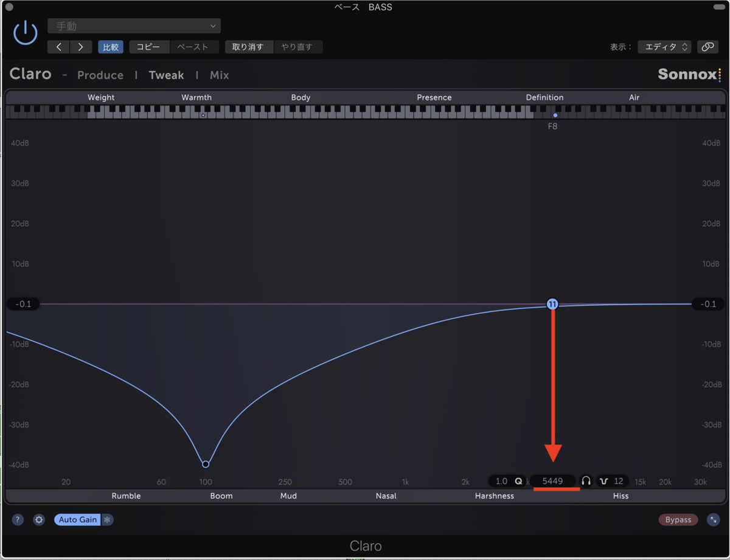Select the Presence band label
Viewport: 730px width, 560px height.
tap(434, 97)
